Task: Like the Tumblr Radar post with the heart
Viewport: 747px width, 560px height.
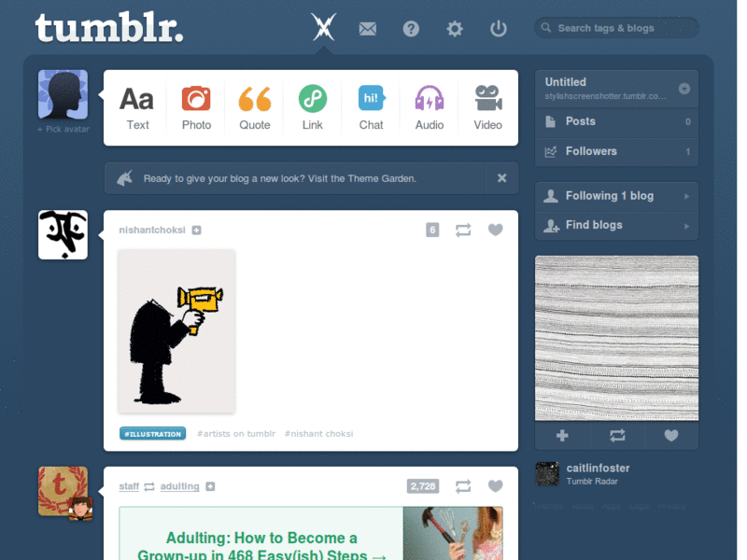Action: click(671, 435)
